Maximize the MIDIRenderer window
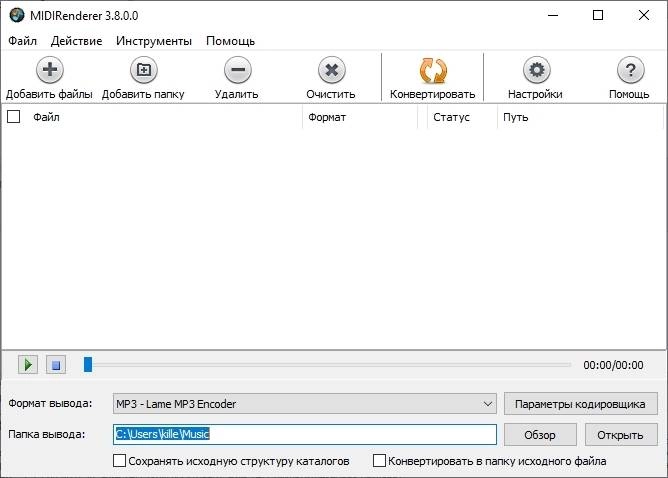The height and width of the screenshot is (478, 668). coord(598,15)
